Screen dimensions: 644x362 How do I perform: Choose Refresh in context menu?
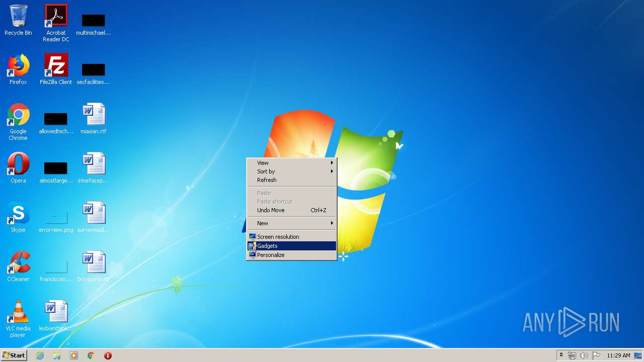(x=292, y=180)
